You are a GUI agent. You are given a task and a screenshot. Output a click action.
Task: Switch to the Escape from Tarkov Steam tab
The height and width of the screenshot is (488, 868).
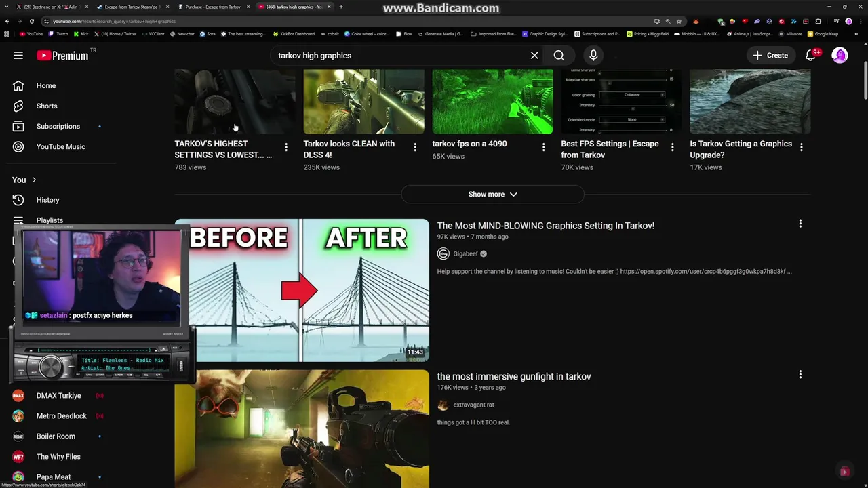click(132, 7)
